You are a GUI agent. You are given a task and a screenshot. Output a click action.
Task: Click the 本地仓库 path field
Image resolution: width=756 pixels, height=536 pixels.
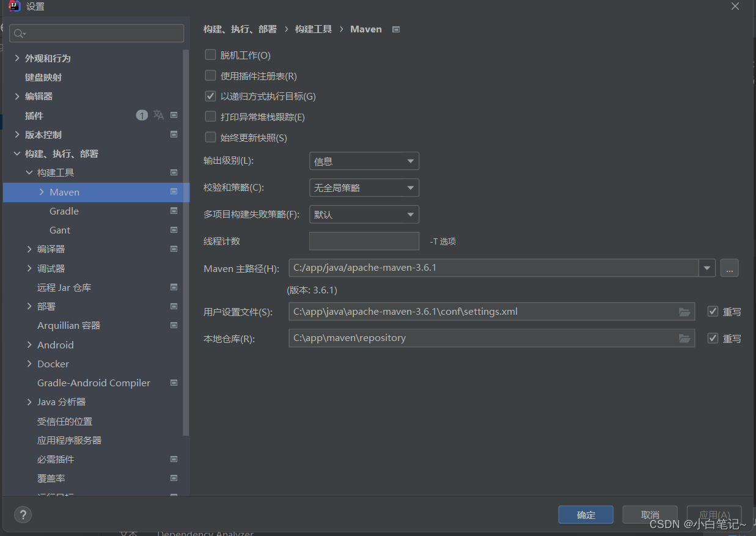[x=492, y=338]
